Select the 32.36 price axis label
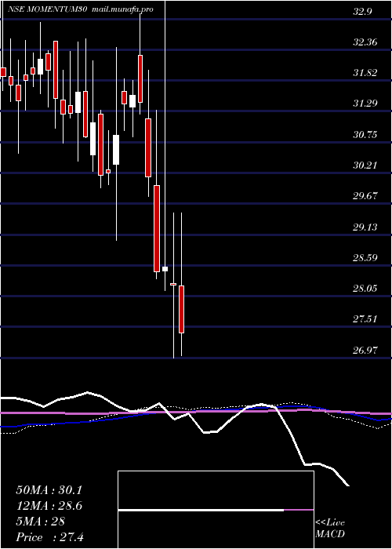 point(365,42)
